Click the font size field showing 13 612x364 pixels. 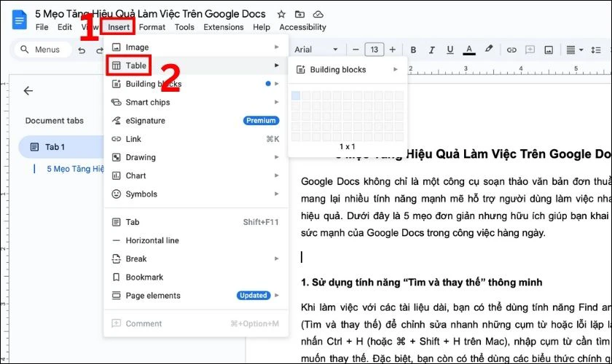coord(374,50)
